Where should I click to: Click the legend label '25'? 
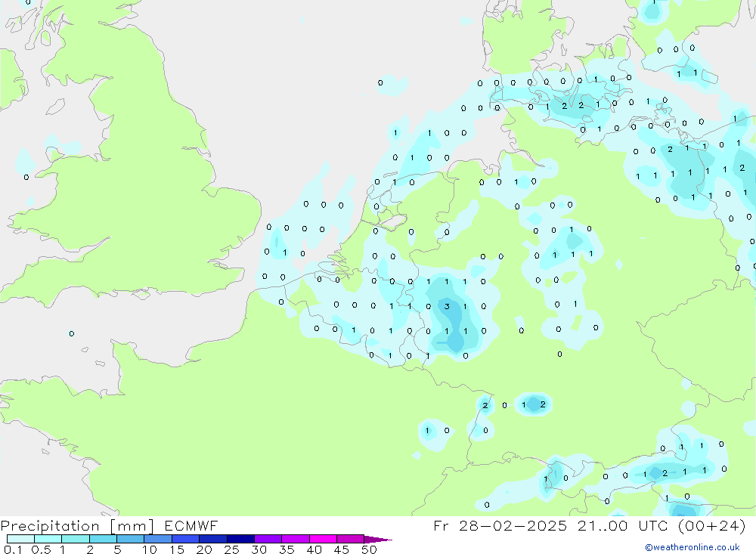(231, 549)
